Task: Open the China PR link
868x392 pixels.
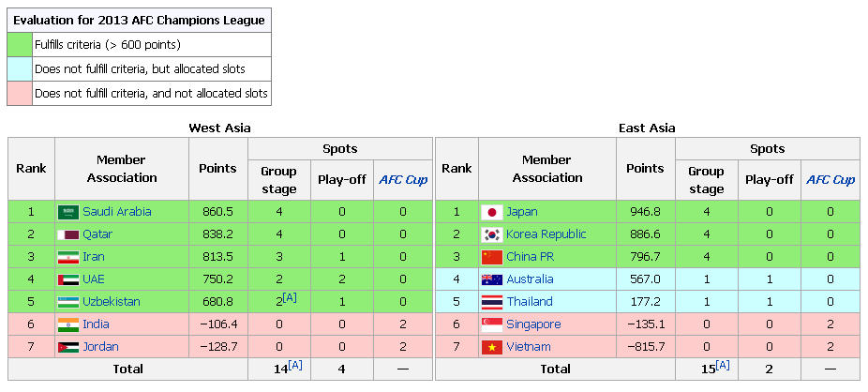Action: pyautogui.click(x=530, y=257)
